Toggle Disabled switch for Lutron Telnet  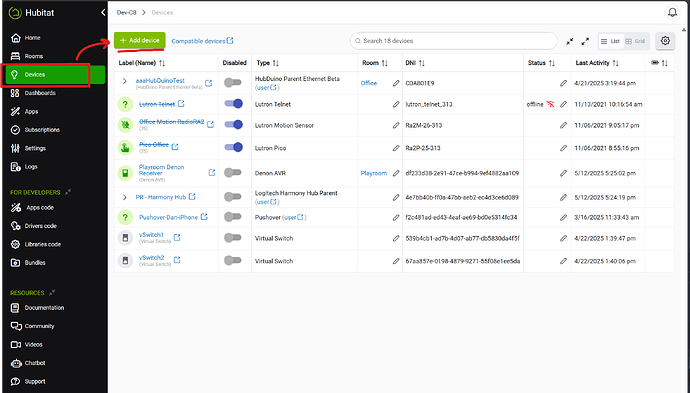234,104
